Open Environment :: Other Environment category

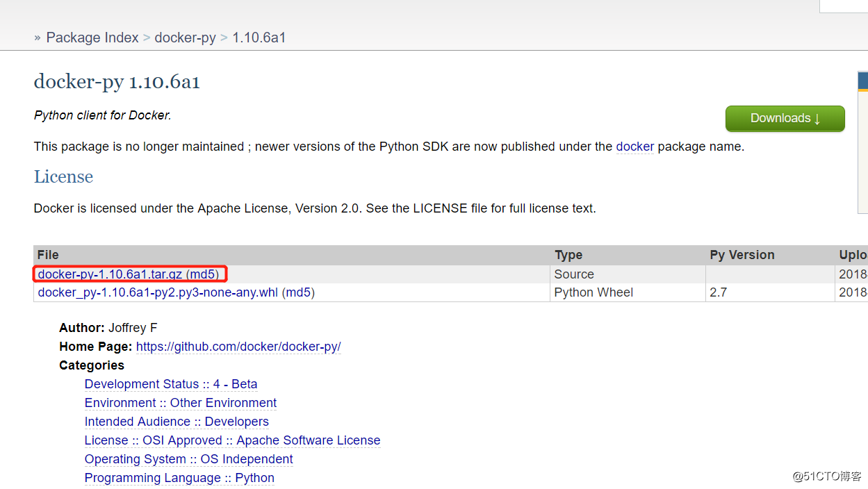tap(181, 403)
